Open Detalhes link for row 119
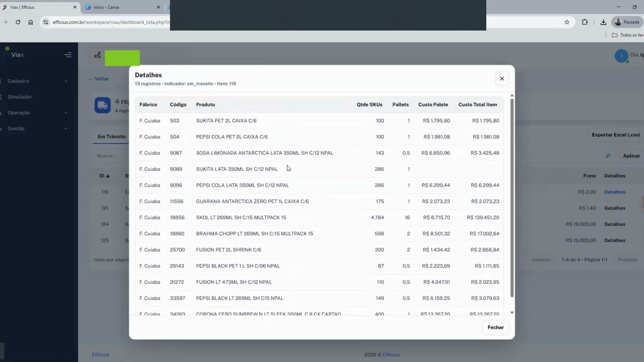 point(615,192)
